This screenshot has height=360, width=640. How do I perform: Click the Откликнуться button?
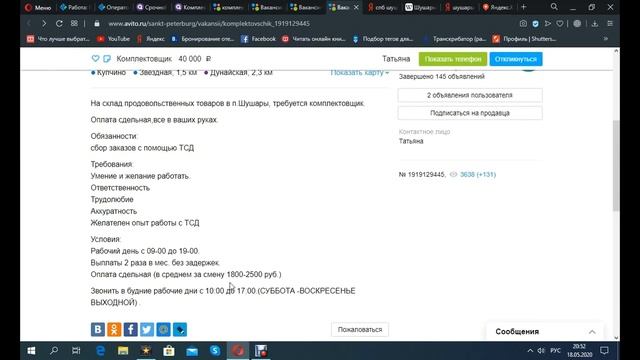coord(516,59)
